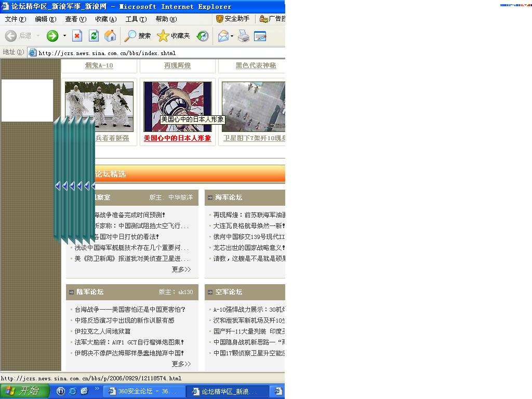Open the snow camouflage soldiers thumbnail
532x399 pixels.
99,107
